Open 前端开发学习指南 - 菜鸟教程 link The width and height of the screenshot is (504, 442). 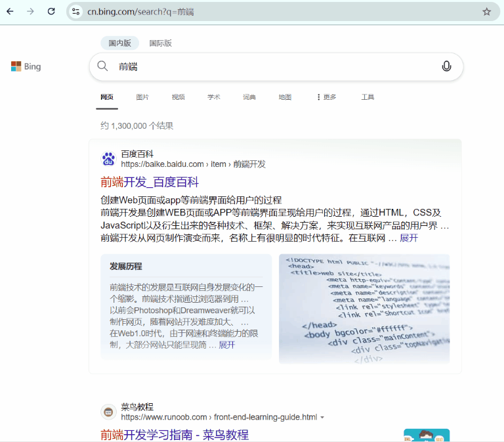(175, 434)
